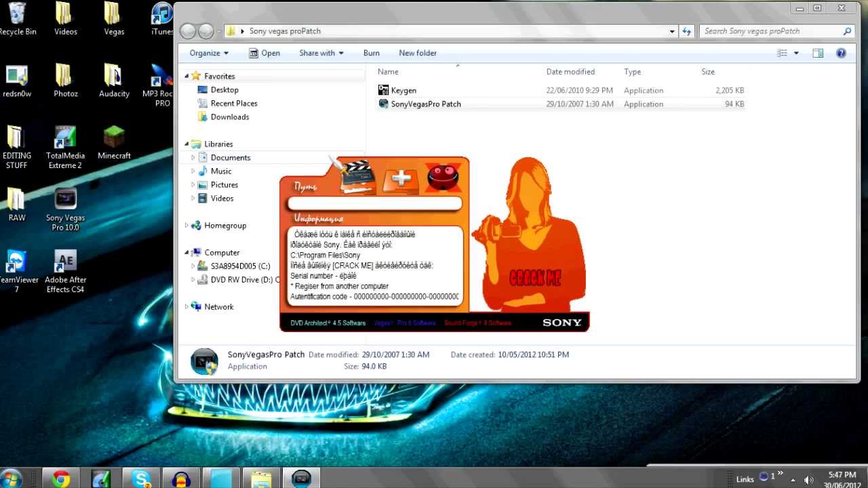Open the Audacity taskbar icon
Screen dimensions: 868x488
(181, 479)
